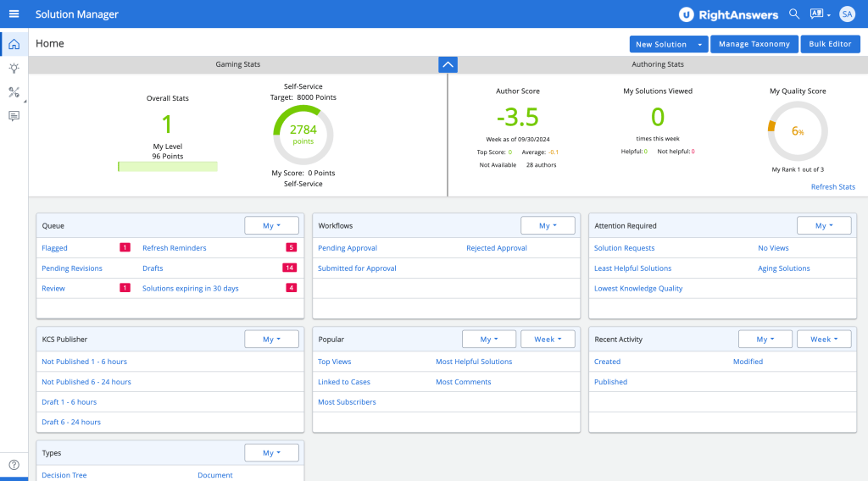Open Least Helpful Solutions link
This screenshot has height=481, width=868.
point(632,268)
